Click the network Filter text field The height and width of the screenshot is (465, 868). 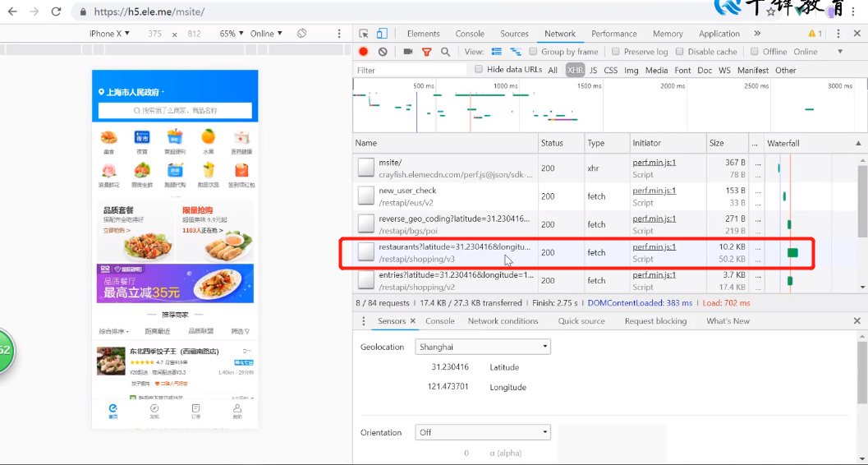click(411, 71)
